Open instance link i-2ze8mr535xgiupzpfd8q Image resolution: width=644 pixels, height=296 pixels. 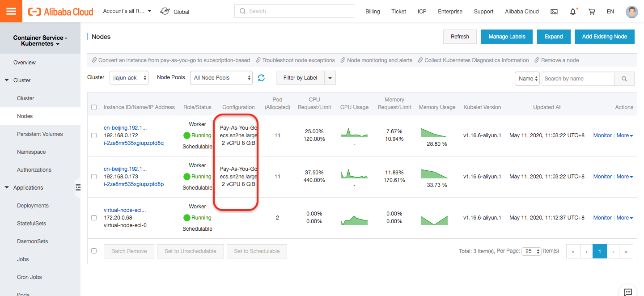click(x=134, y=143)
